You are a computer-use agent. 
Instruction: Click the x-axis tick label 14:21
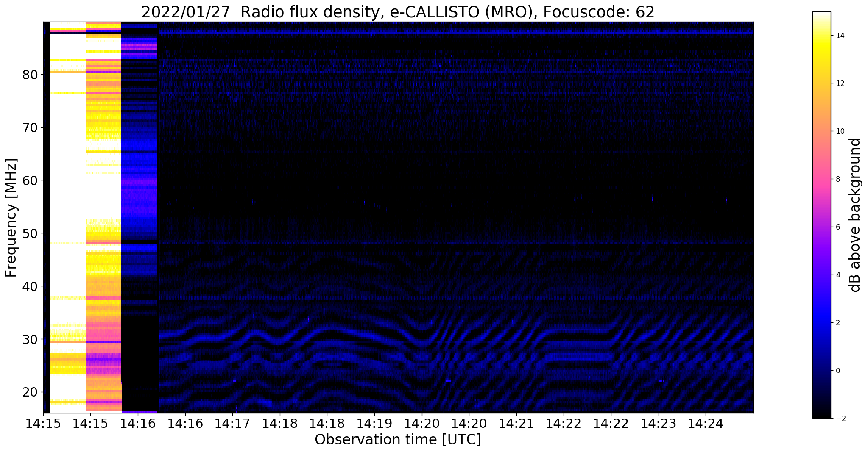(516, 423)
